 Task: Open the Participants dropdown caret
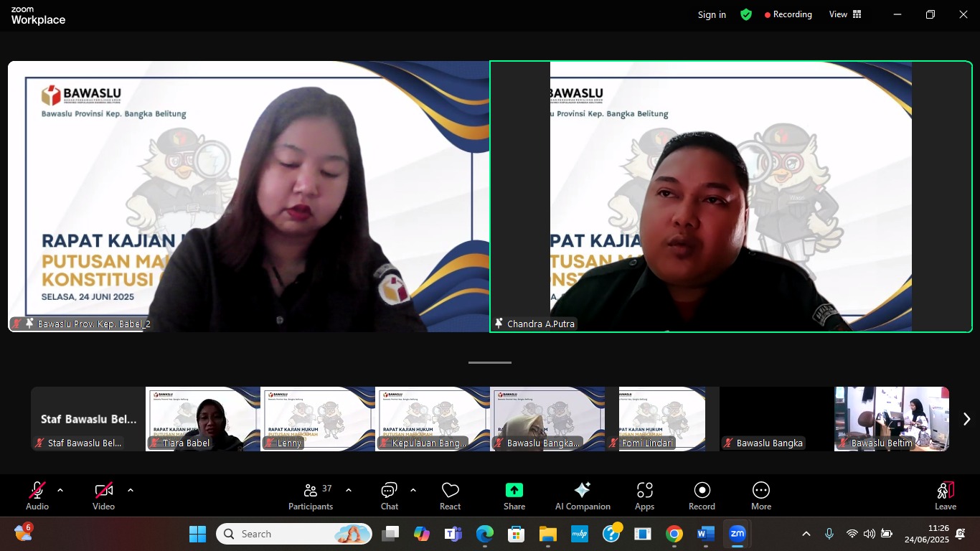tap(349, 489)
